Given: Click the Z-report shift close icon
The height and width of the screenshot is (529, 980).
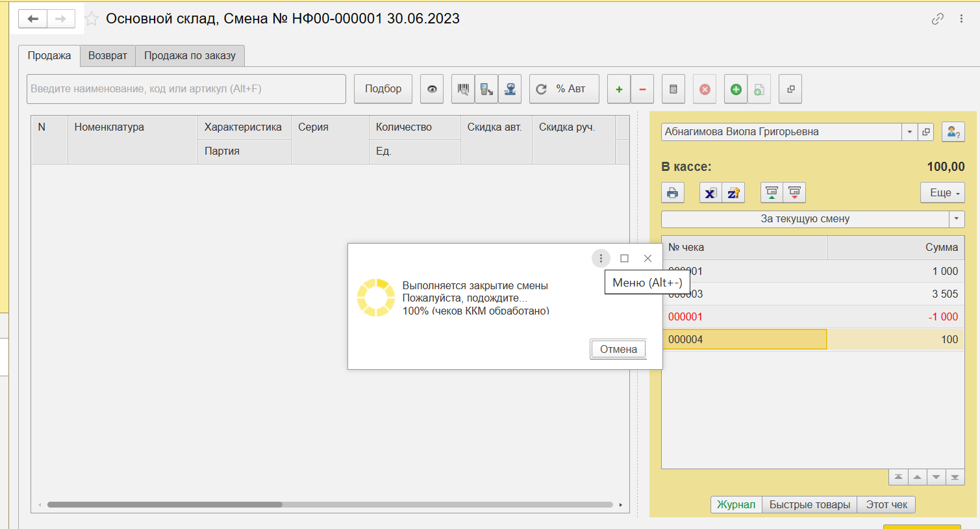Looking at the screenshot, I should tap(733, 193).
